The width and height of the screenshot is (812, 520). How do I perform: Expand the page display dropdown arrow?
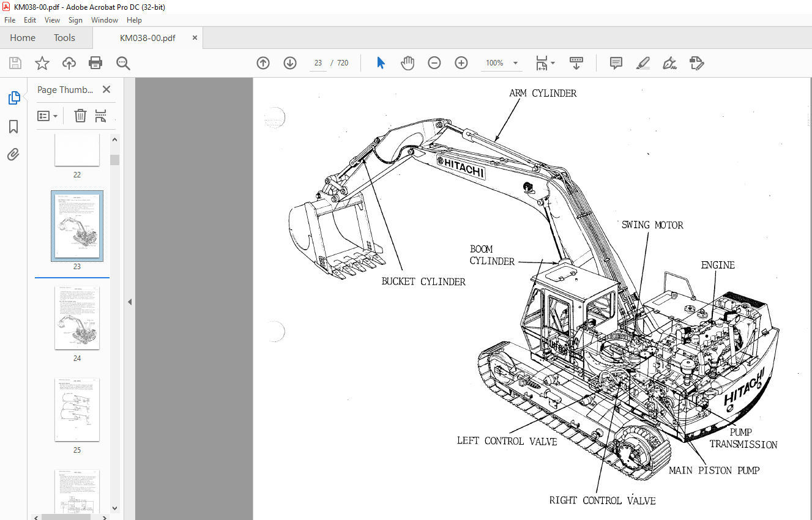click(553, 63)
